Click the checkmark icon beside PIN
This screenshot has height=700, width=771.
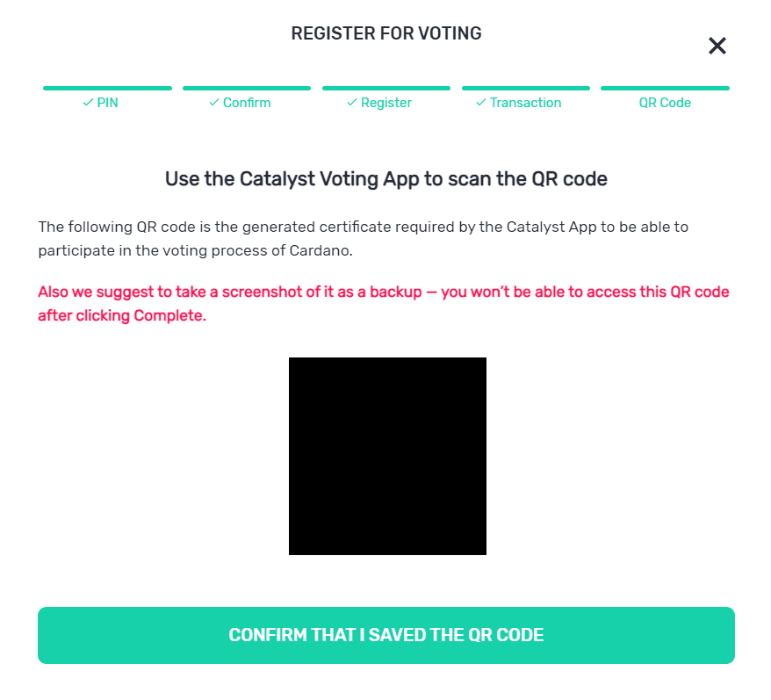click(88, 103)
